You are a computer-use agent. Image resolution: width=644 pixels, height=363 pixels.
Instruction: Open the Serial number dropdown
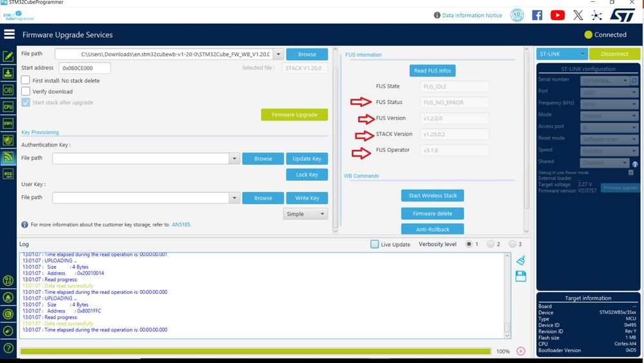tap(604, 81)
